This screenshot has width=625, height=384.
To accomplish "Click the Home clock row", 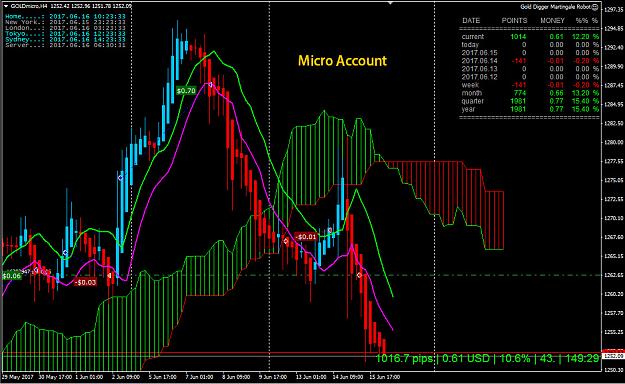I will click(65, 16).
